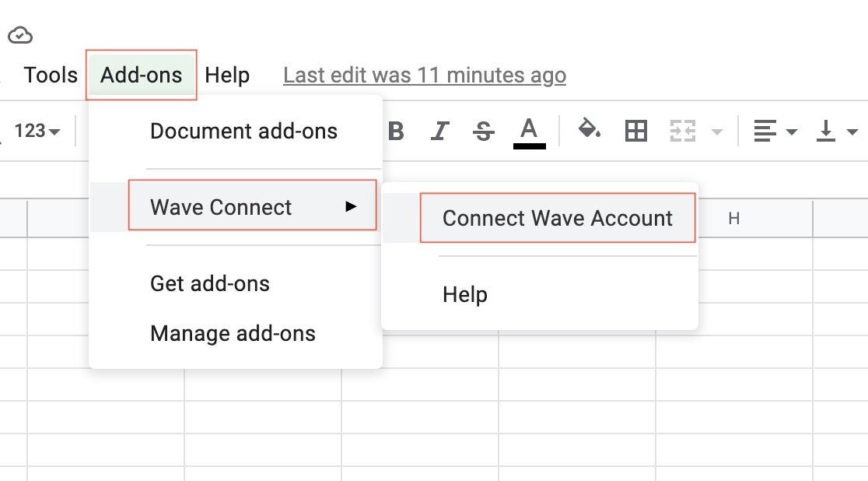Click the borders icon

635,131
